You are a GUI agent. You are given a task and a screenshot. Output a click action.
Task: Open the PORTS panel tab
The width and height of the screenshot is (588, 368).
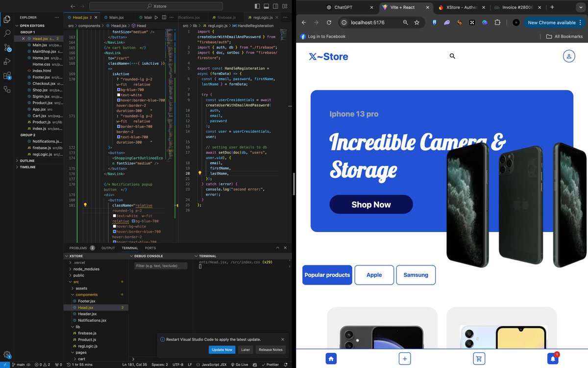coord(150,248)
